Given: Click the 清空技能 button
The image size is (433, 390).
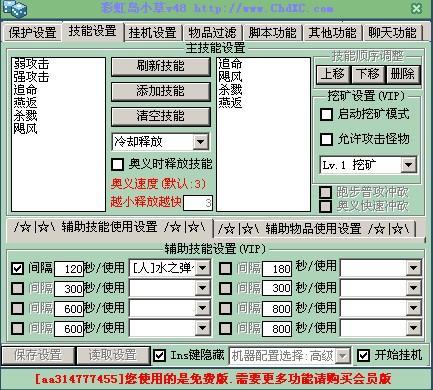Looking at the screenshot, I should click(161, 116).
